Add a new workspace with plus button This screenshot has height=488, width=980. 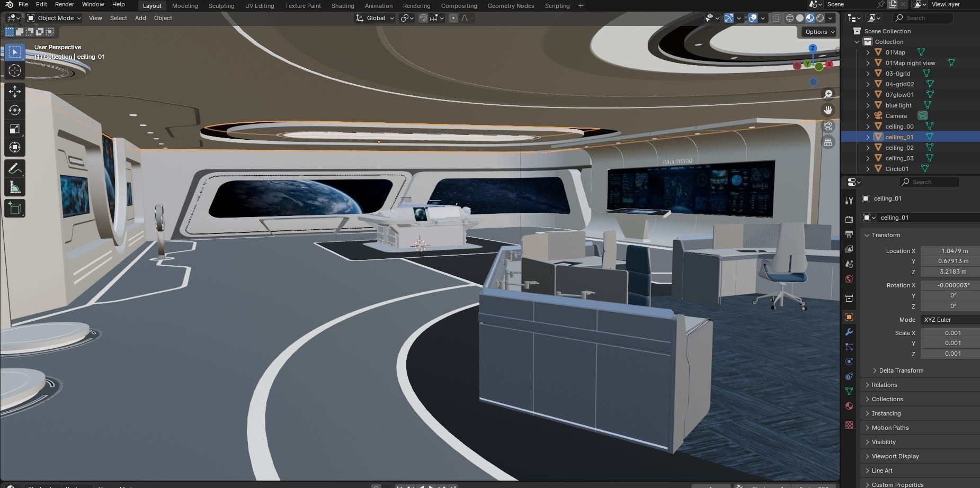pos(581,6)
